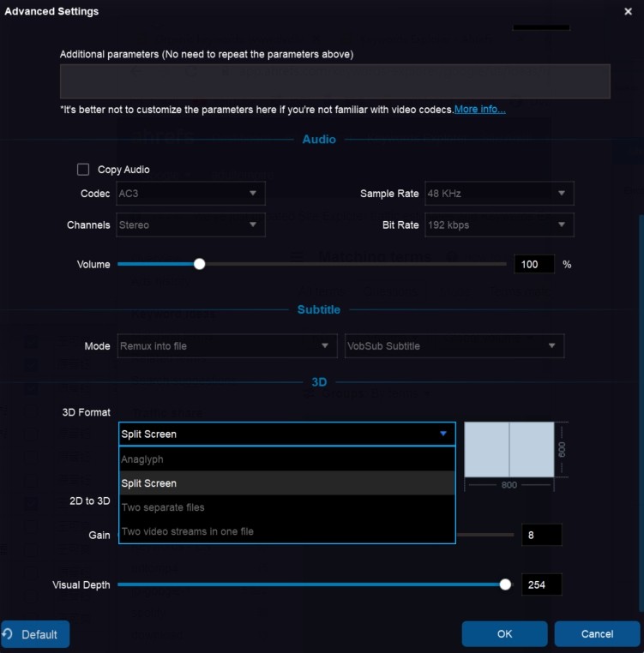
Task: Click the Volume percent value field
Action: [534, 264]
